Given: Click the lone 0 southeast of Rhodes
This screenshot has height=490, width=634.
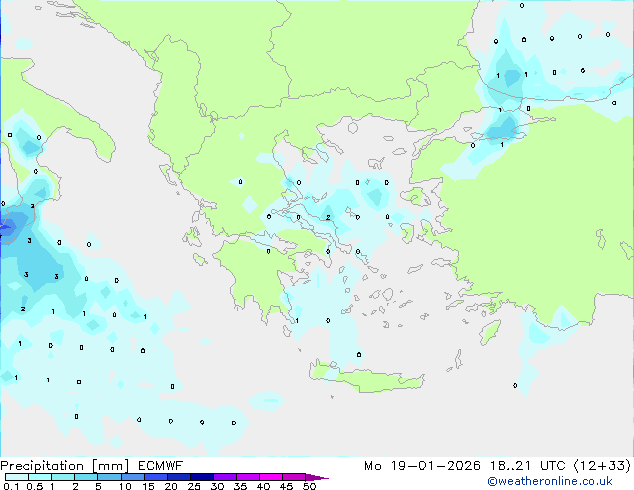Looking at the screenshot, I should [515, 385].
